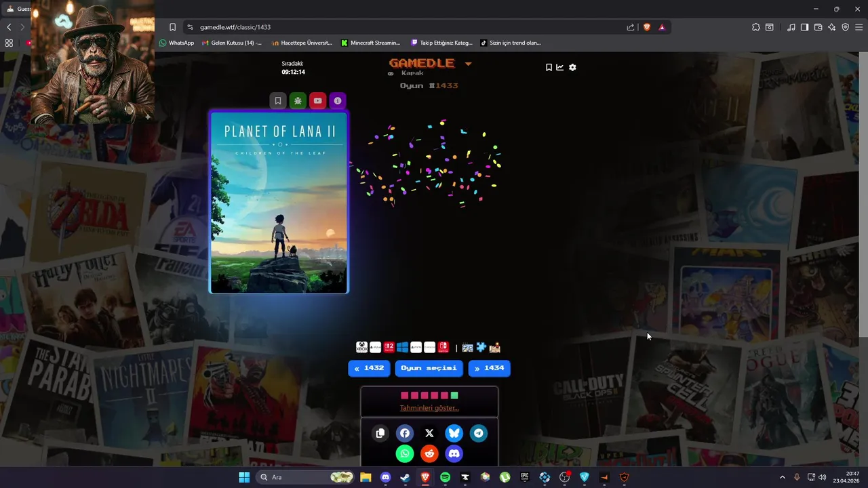
Task: Share the result on Facebook
Action: [x=405, y=433]
